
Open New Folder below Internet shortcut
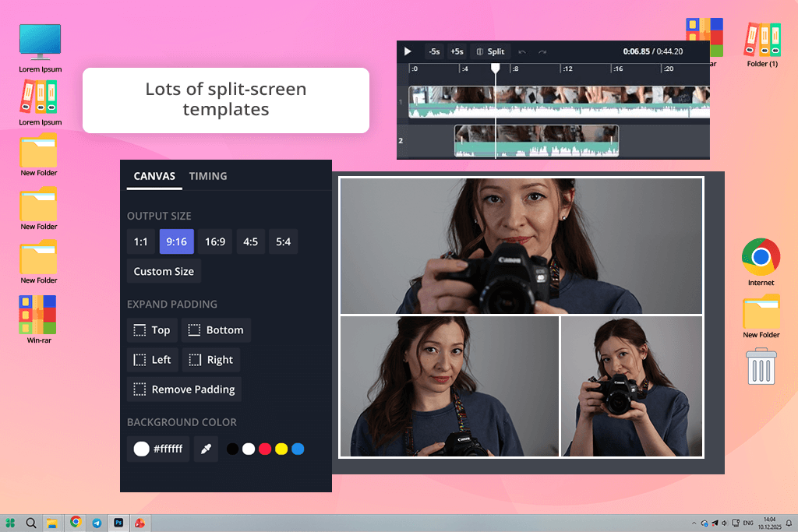pyautogui.click(x=761, y=316)
